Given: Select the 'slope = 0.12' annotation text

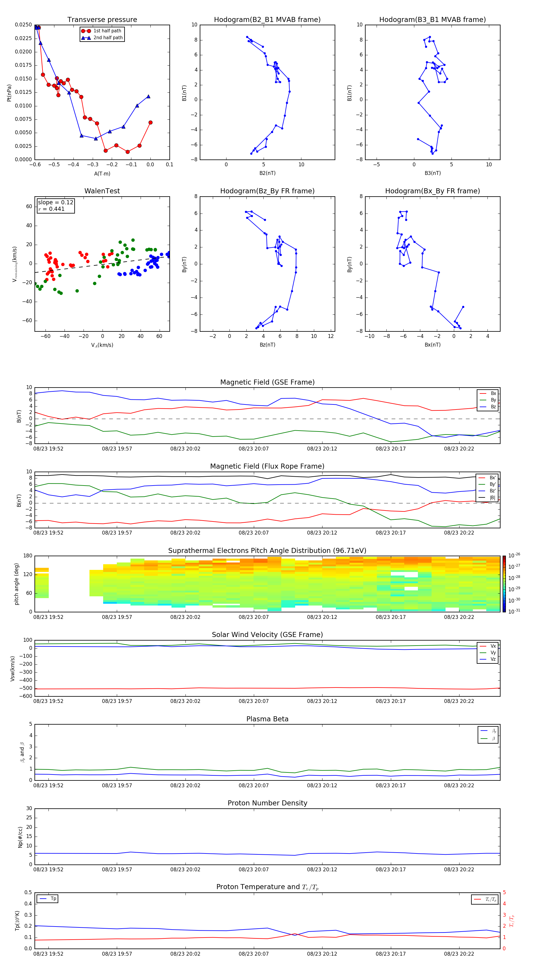Looking at the screenshot, I should click(x=56, y=203).
